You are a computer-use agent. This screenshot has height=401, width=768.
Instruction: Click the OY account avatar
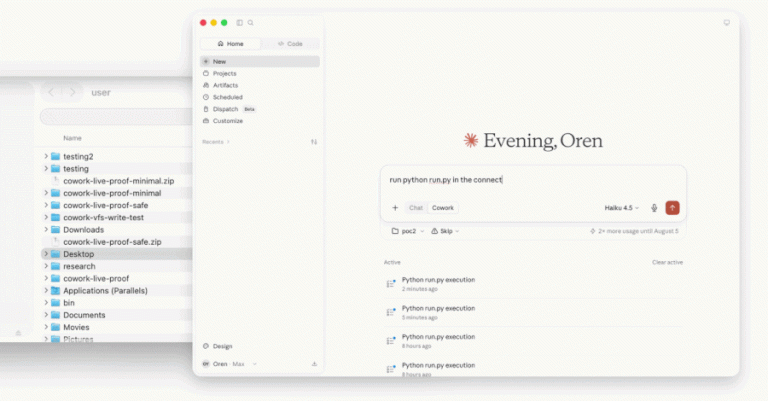point(206,364)
